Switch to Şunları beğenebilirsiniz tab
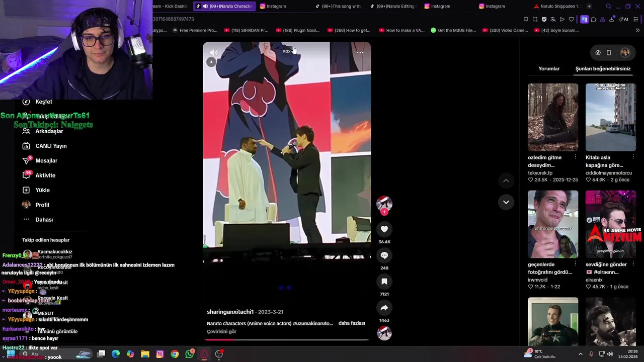Image resolution: width=644 pixels, height=362 pixels. click(x=603, y=69)
